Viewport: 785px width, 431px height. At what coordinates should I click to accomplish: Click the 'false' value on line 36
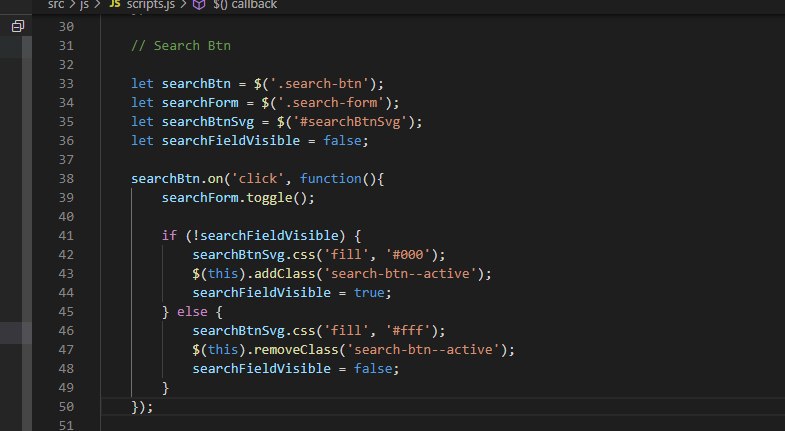(342, 141)
